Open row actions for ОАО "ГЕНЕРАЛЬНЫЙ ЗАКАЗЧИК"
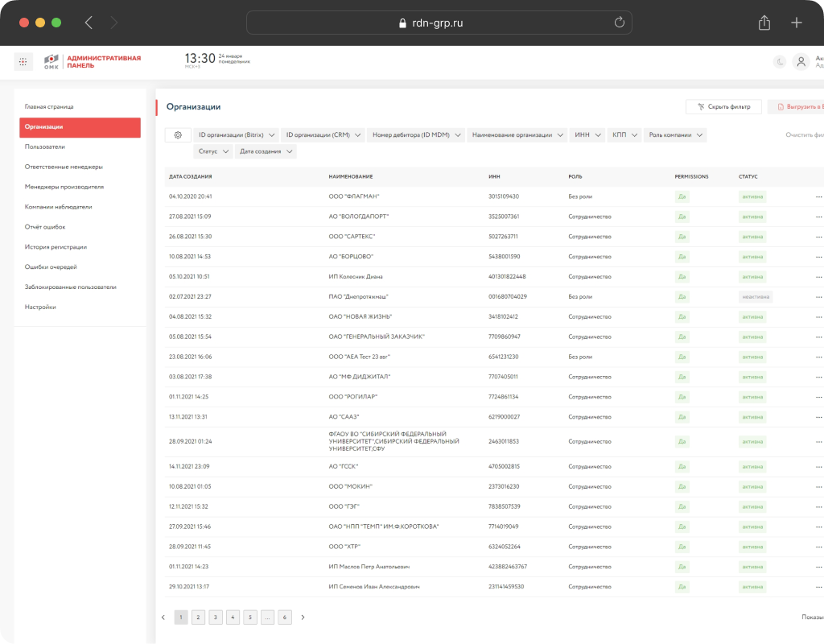Viewport: 824px width, 644px height. pos(818,337)
